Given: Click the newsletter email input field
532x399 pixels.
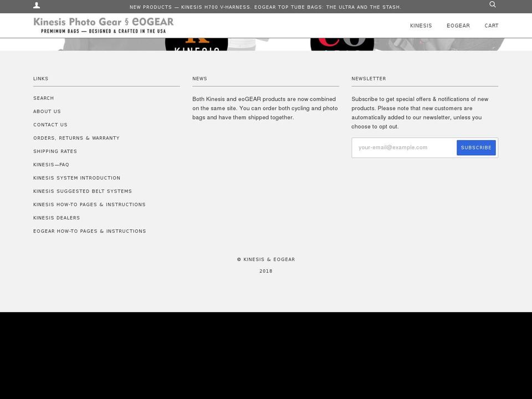Looking at the screenshot, I should point(404,147).
